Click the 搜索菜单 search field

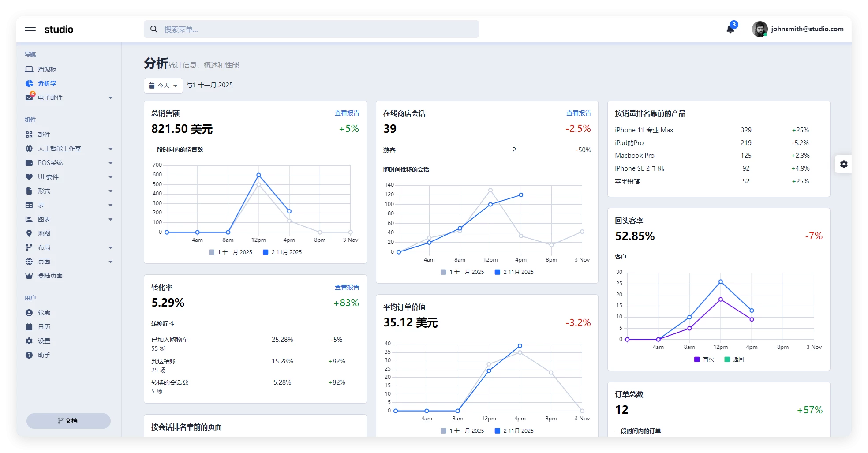point(311,29)
